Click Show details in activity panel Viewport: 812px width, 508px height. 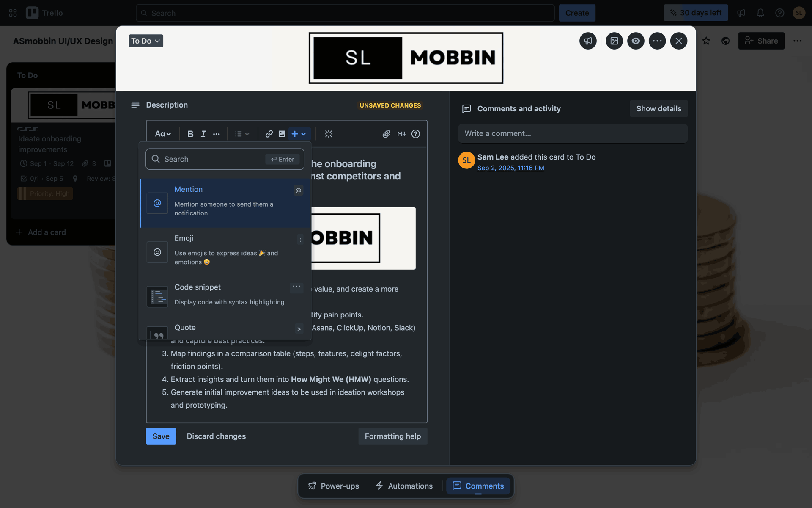(658, 108)
